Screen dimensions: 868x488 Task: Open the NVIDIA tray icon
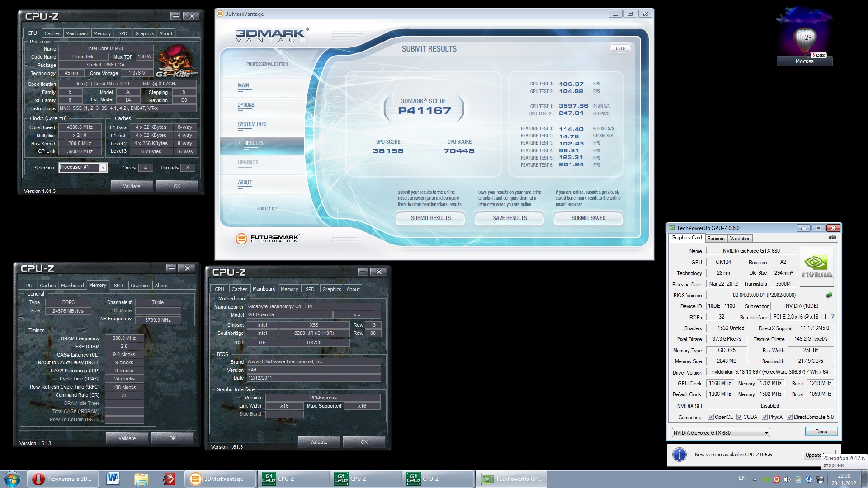(766, 479)
